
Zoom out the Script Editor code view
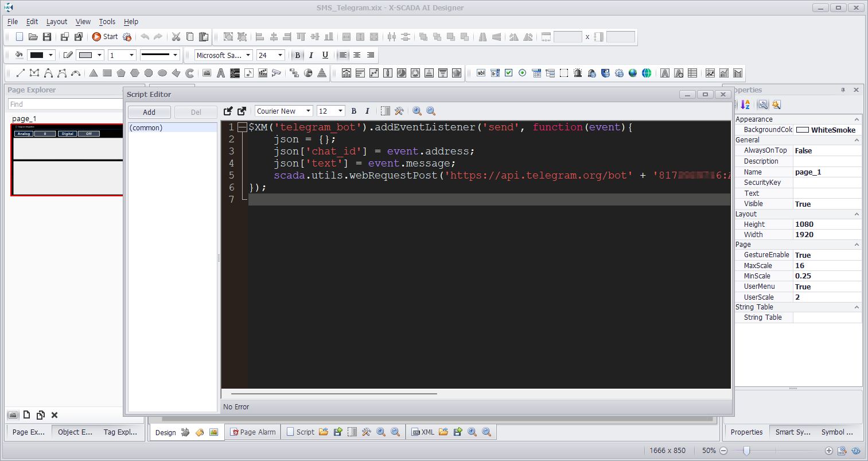431,111
